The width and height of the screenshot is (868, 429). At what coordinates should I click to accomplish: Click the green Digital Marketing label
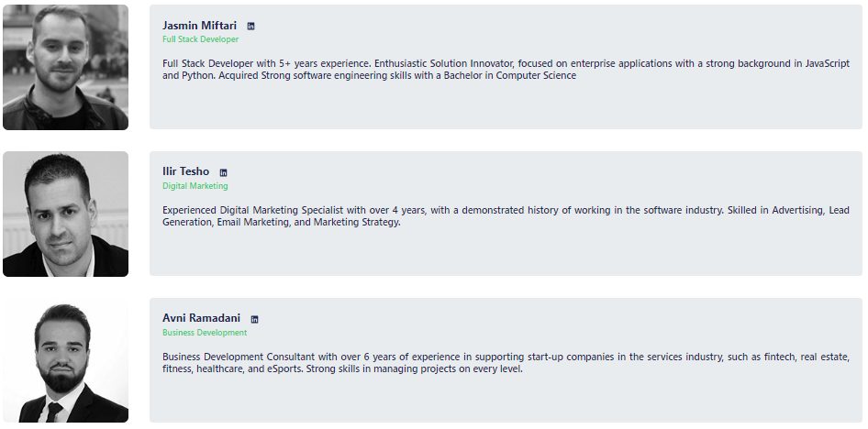coord(195,186)
